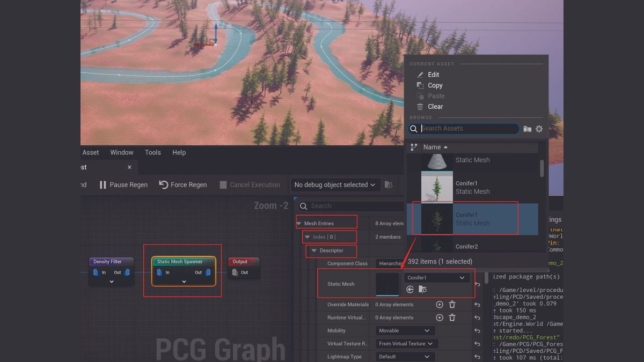Image resolution: width=644 pixels, height=362 pixels.
Task: Add a Runtime Virtual Textures array element
Action: point(440,317)
